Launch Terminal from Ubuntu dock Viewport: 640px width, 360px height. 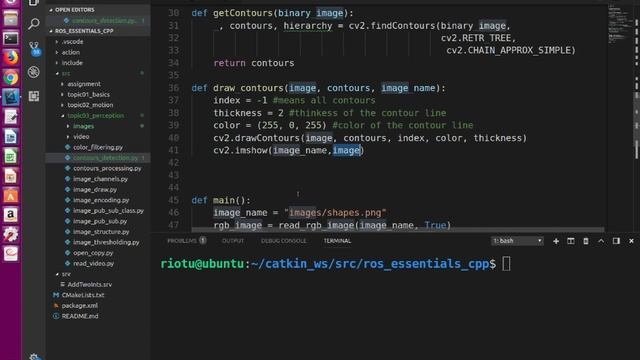pos(11,39)
